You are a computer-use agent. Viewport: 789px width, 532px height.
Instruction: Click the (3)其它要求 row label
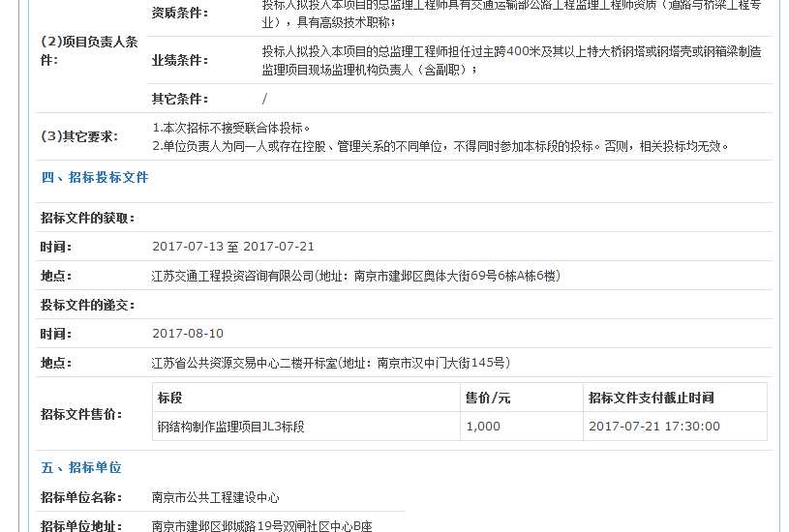(x=79, y=136)
